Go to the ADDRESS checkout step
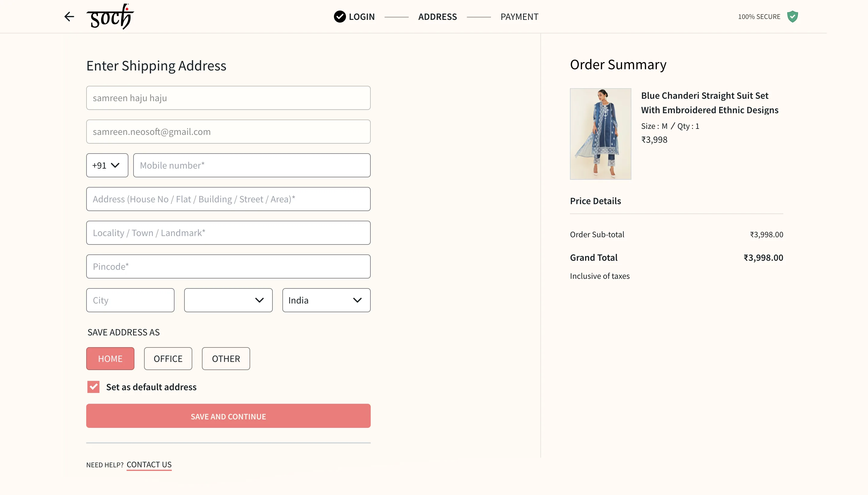Image resolution: width=868 pixels, height=495 pixels. (x=437, y=17)
